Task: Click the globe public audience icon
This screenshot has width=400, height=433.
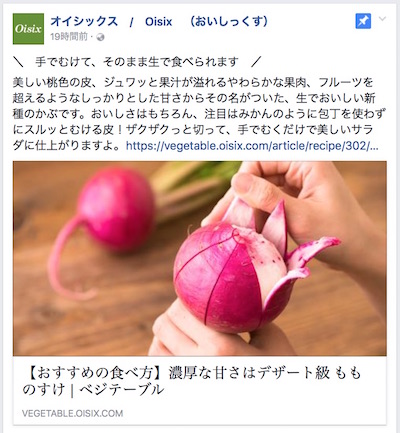Action: coord(100,37)
